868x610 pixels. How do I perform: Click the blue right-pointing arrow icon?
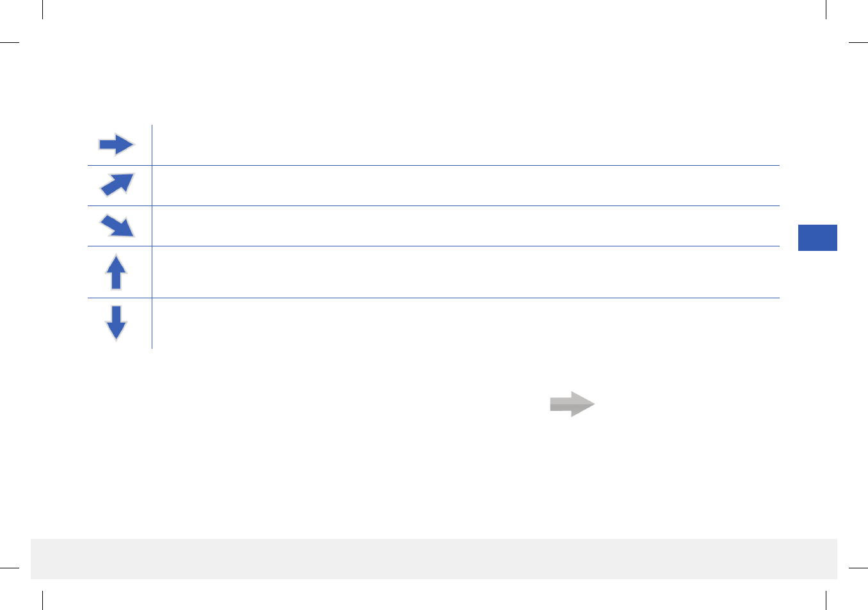coord(117,145)
